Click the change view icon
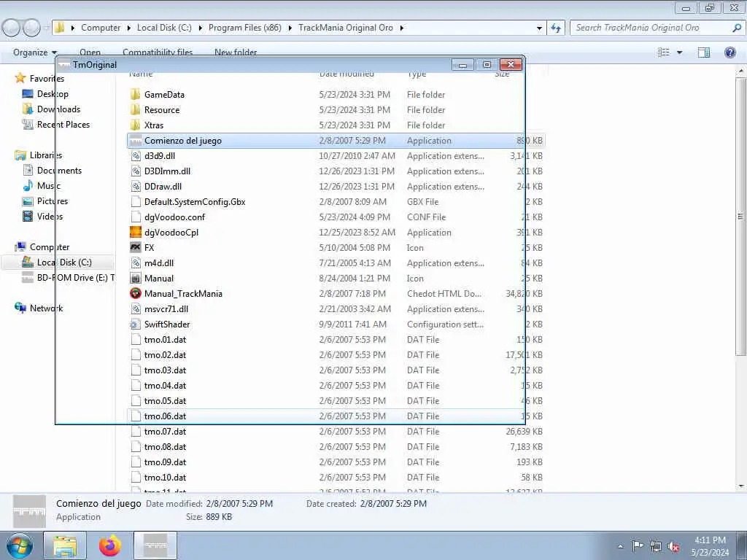This screenshot has height=560, width=747. pos(664,52)
